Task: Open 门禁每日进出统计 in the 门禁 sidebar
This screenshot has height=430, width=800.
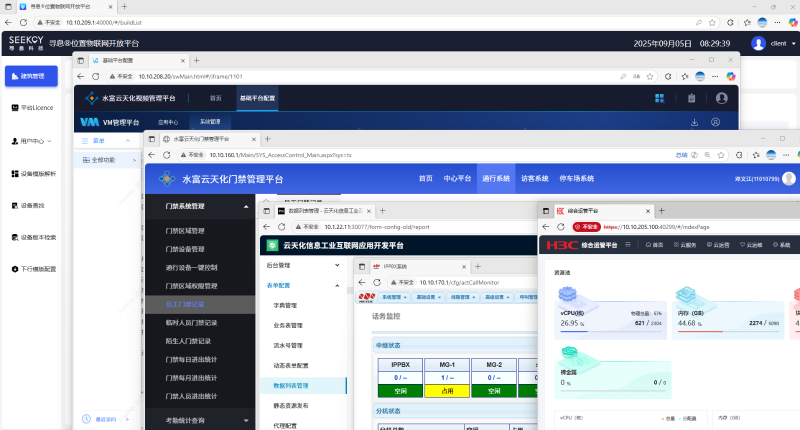Action: 191,360
